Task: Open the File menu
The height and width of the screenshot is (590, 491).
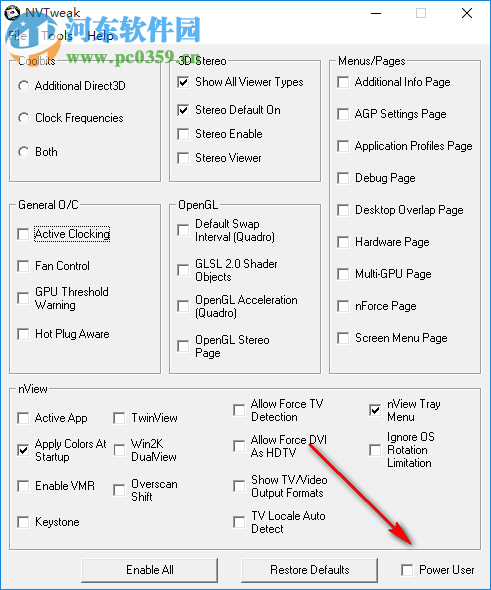Action: (x=17, y=36)
